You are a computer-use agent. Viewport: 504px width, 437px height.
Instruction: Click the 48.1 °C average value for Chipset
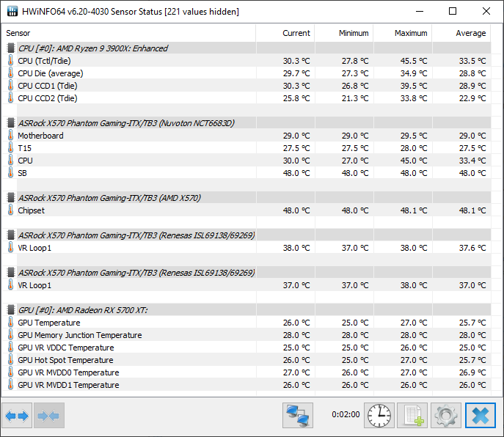472,210
